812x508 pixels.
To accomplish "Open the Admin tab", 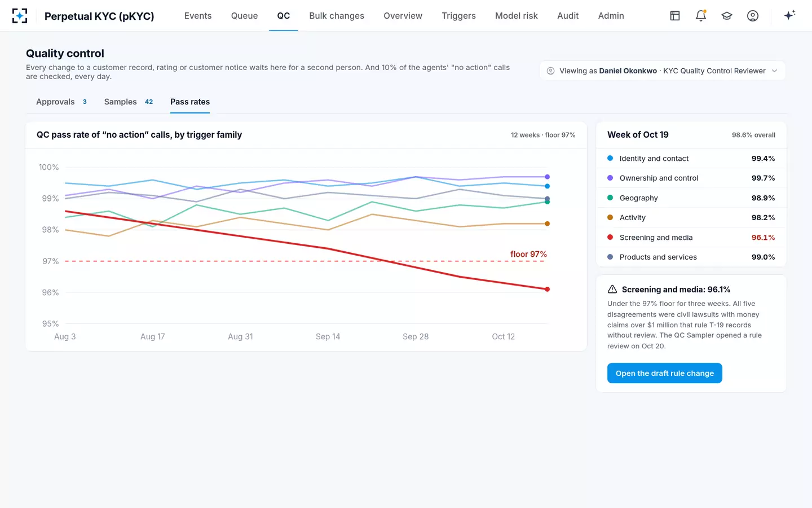I will click(x=611, y=16).
